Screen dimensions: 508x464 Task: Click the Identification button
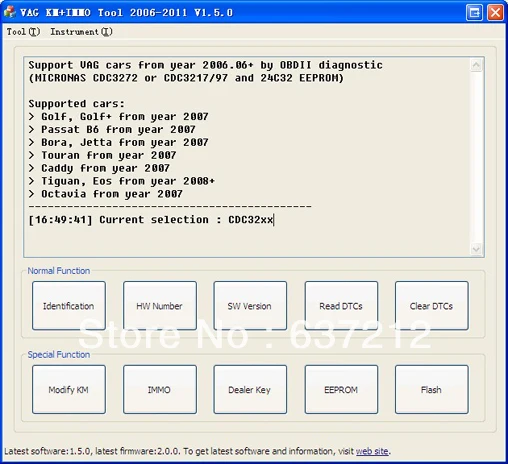(x=69, y=306)
